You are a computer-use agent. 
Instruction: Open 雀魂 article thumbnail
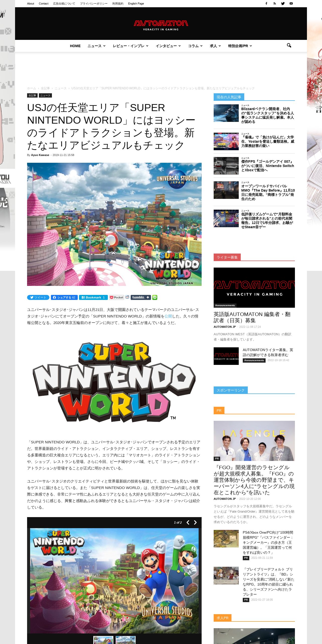[226, 141]
